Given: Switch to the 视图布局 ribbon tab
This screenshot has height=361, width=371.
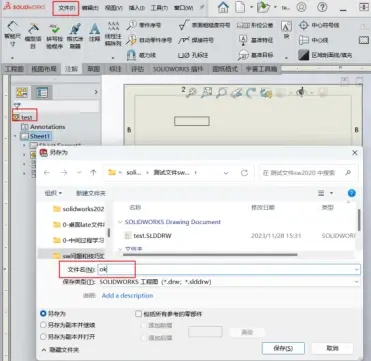Looking at the screenshot, I should click(x=44, y=69).
